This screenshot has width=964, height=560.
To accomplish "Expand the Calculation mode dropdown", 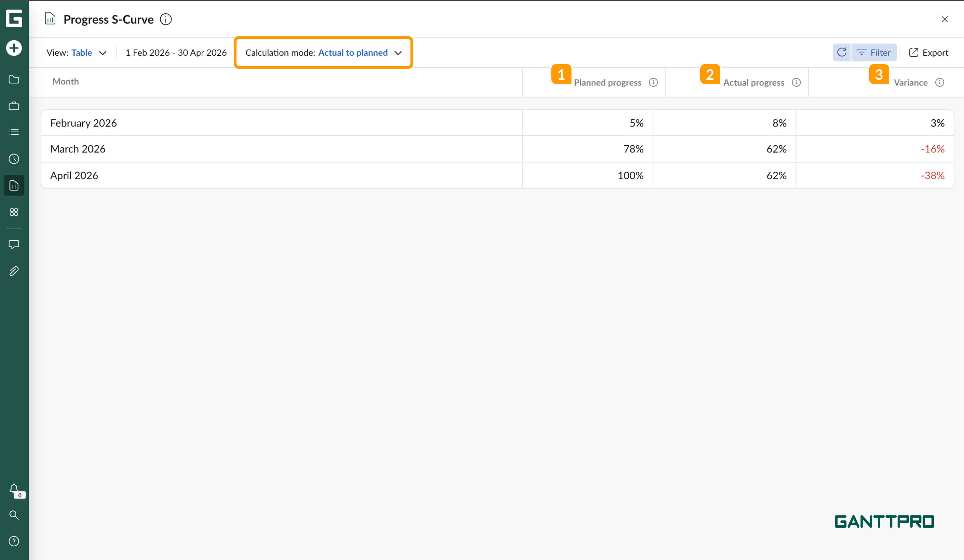I will click(x=323, y=53).
